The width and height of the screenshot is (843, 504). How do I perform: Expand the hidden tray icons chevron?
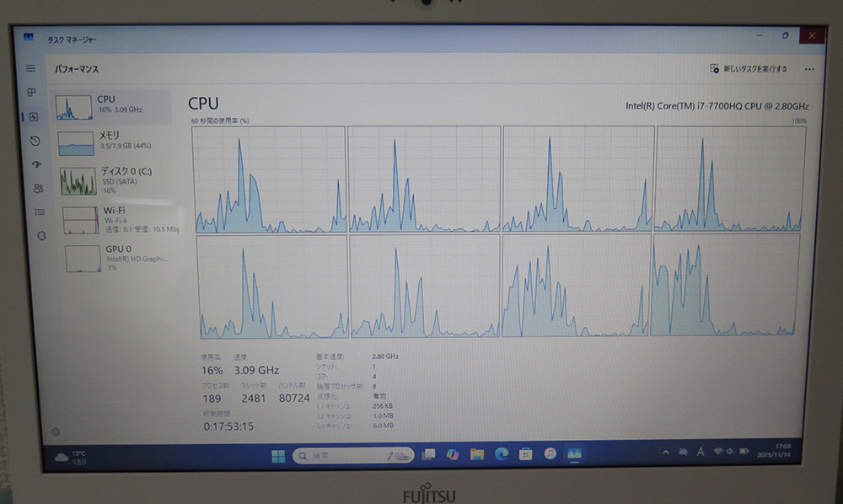point(666,453)
